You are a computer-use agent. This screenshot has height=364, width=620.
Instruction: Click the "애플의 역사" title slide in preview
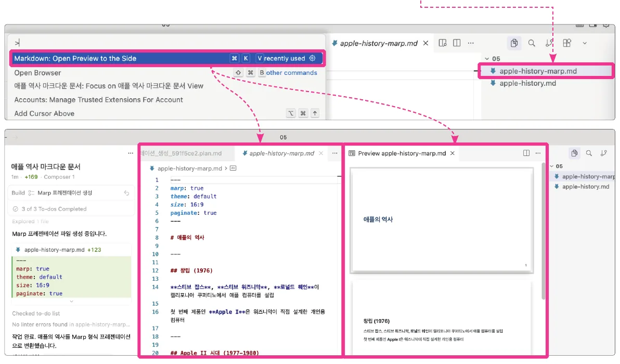442,220
